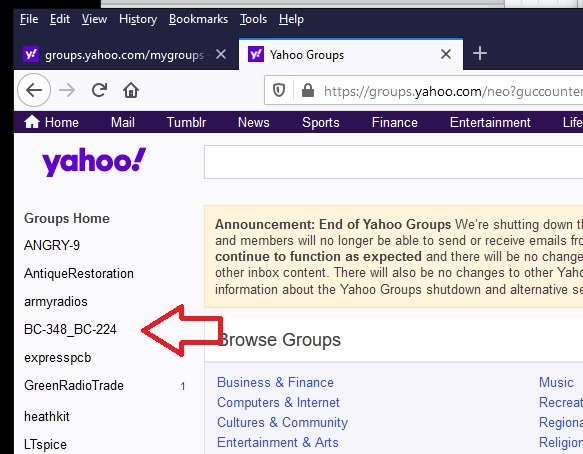Reload the current page
Viewport: 583px width, 454px height.
pos(99,90)
